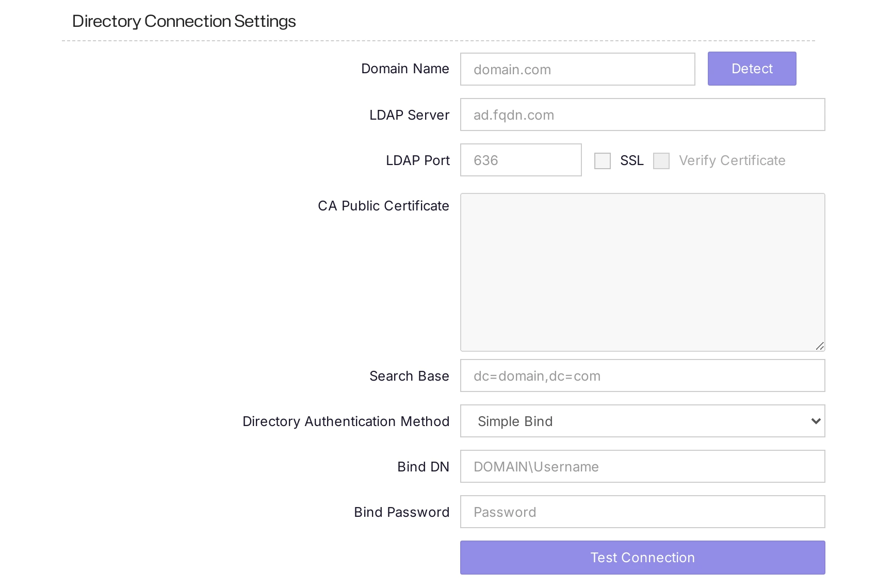Click the Search Base label
This screenshot has width=877, height=588.
coord(409,376)
